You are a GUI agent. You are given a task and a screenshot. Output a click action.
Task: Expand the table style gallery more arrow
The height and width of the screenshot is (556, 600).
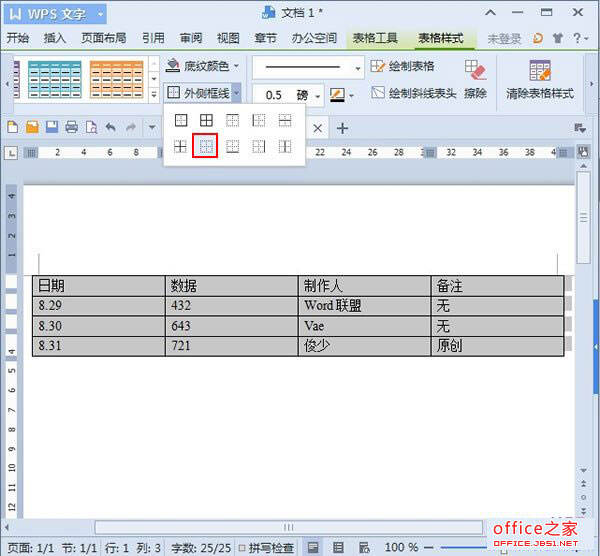(154, 94)
